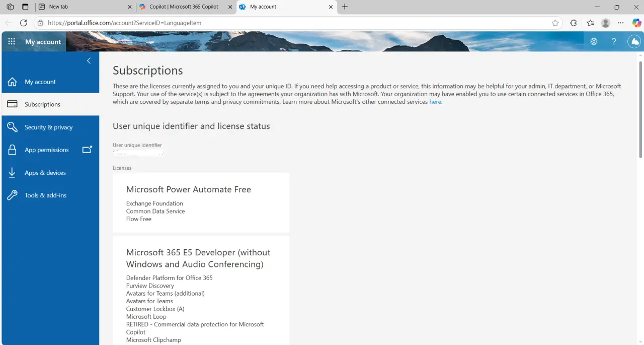Open the account manager avatar in header
Viewport: 644px width, 345px height.
[x=635, y=42]
